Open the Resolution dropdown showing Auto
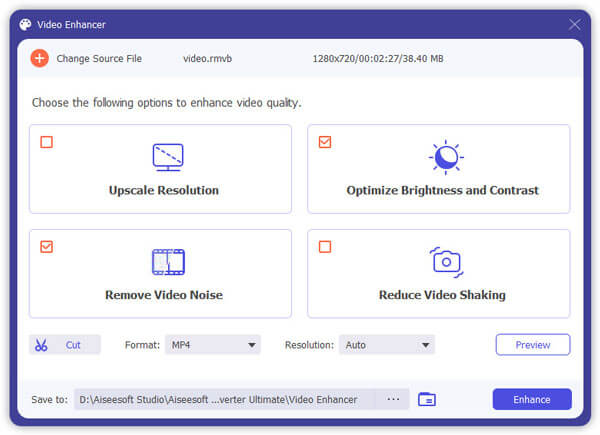This screenshot has width=600, height=435. pyautogui.click(x=386, y=345)
